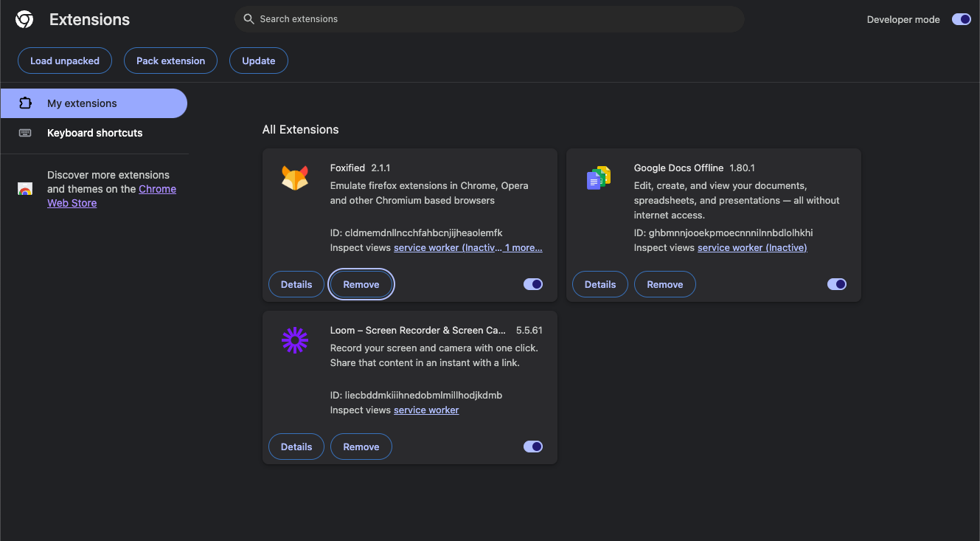Click the Foxified fox icon
Screen dimensions: 980x541
point(295,179)
